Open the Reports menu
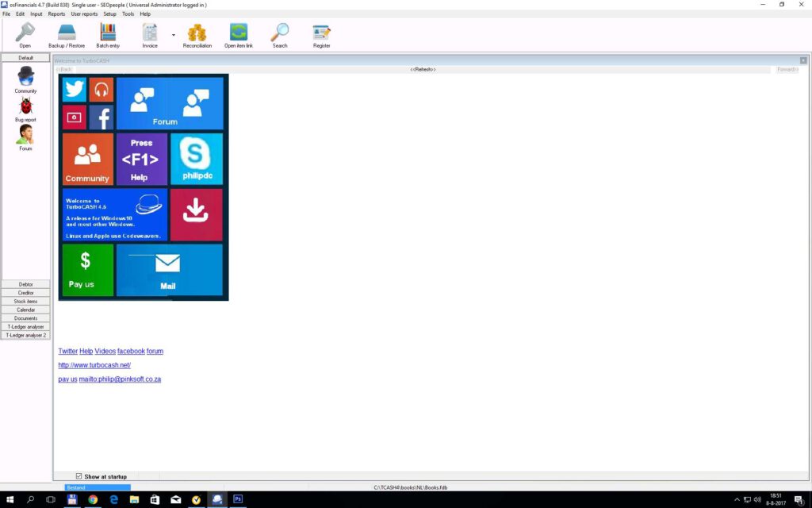Screen dimensions: 812x508 (56, 14)
